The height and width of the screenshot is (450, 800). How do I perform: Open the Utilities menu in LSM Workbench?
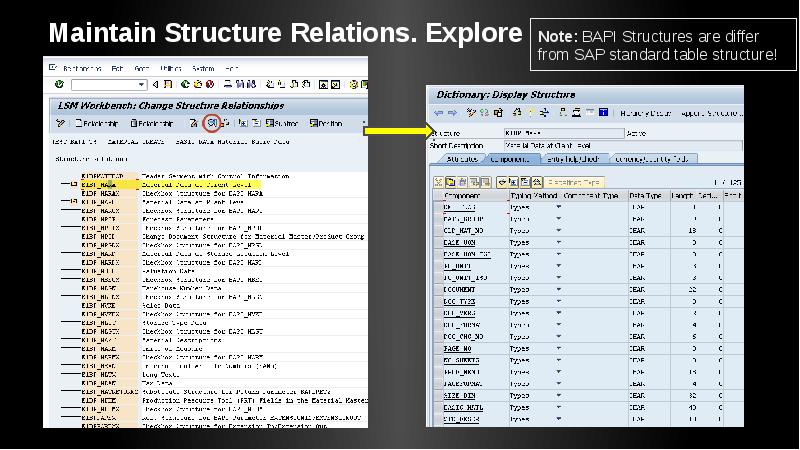(x=171, y=68)
